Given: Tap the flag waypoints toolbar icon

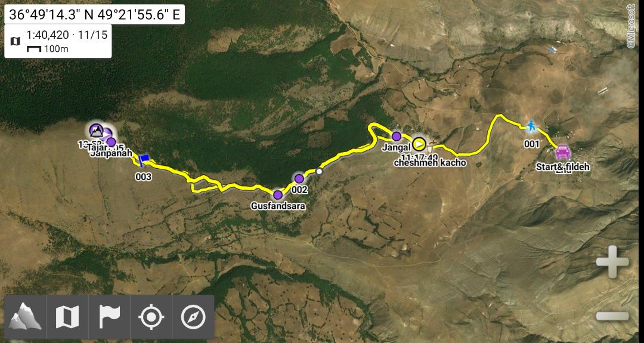Looking at the screenshot, I should 109,317.
